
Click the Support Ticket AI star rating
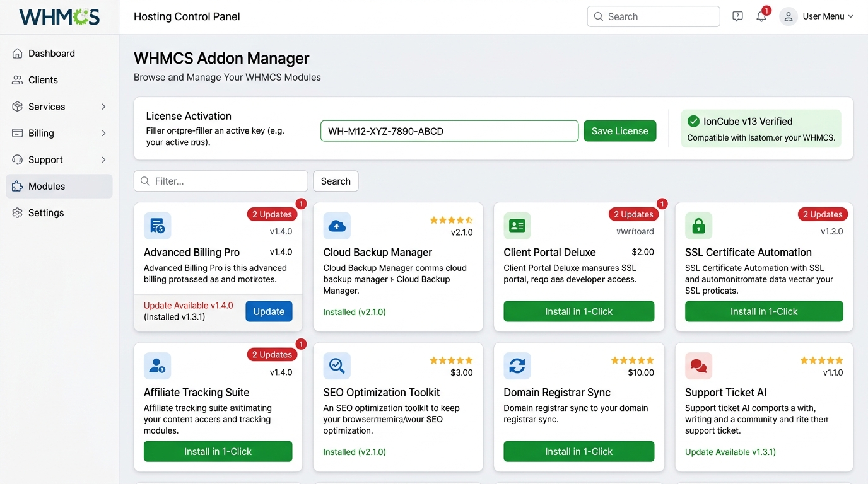pos(821,360)
